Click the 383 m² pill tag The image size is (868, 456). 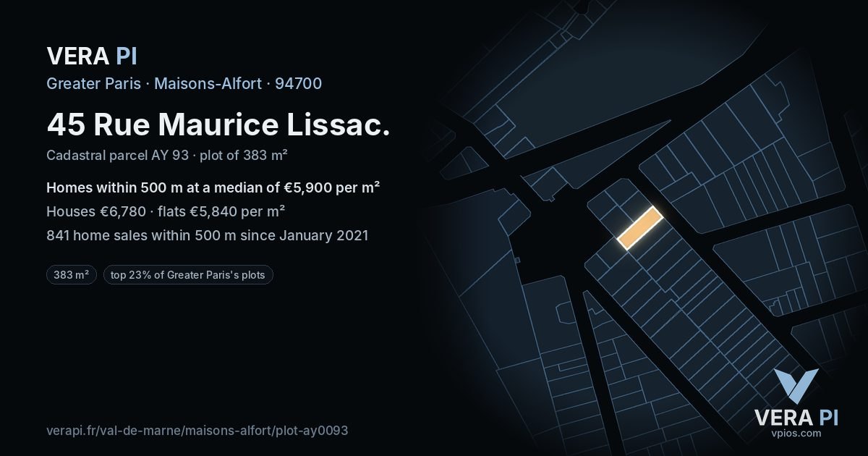[x=72, y=275]
